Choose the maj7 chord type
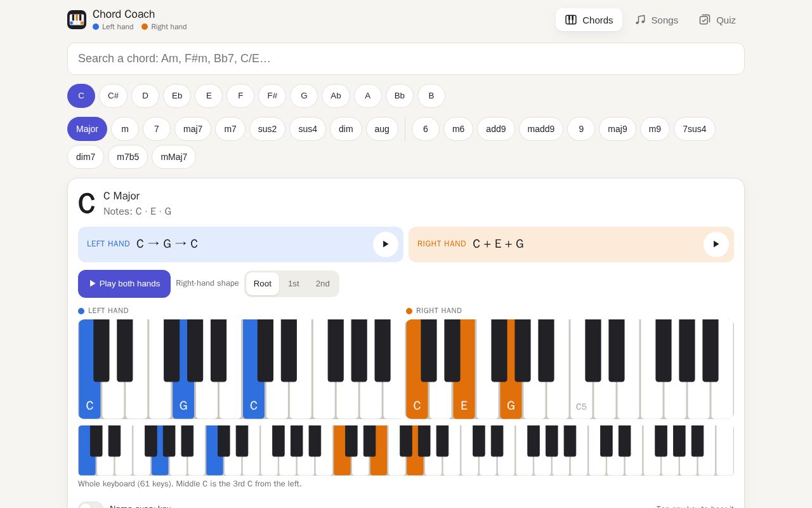812x508 pixels. coord(193,129)
